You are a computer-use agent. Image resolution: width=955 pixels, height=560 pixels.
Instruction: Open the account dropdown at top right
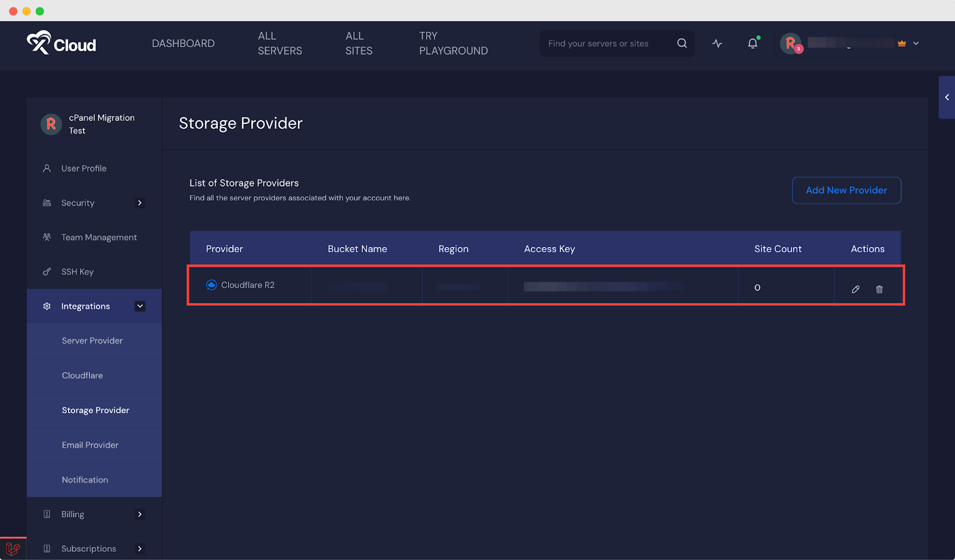915,43
